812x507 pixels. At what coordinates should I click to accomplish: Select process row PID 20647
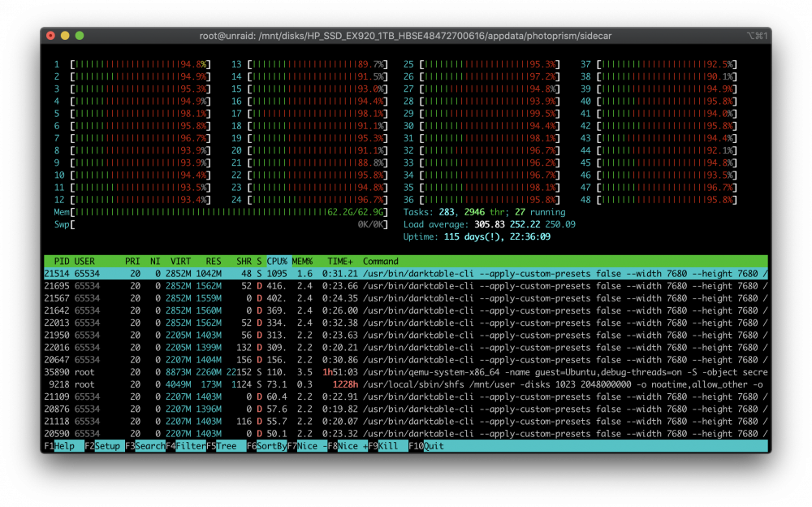(405, 360)
